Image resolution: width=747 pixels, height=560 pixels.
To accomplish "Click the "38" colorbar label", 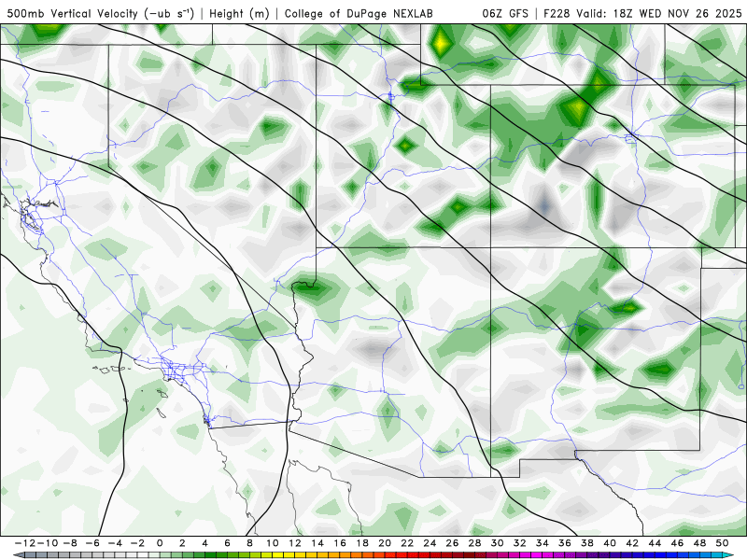I will pos(587,543).
